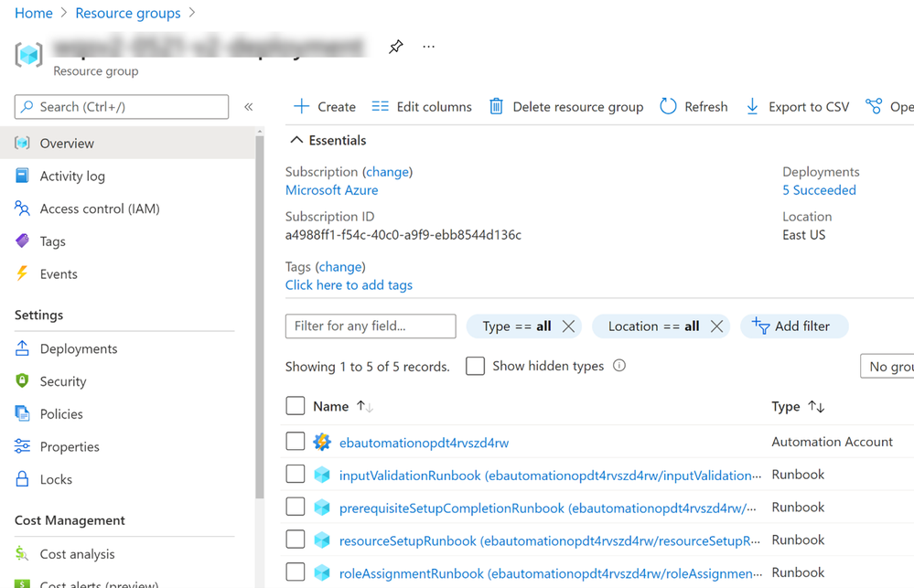
Task: Open the ebautomationopdt4rvszd4rw automation account
Action: point(424,443)
